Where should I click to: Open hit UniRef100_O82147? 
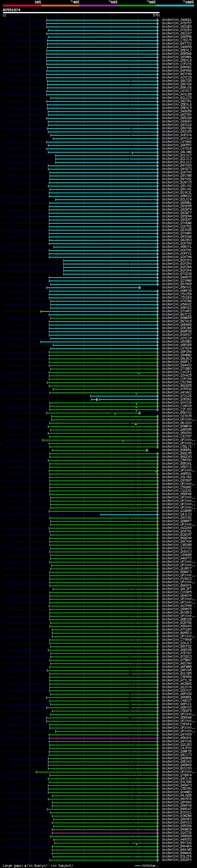[176, 33]
